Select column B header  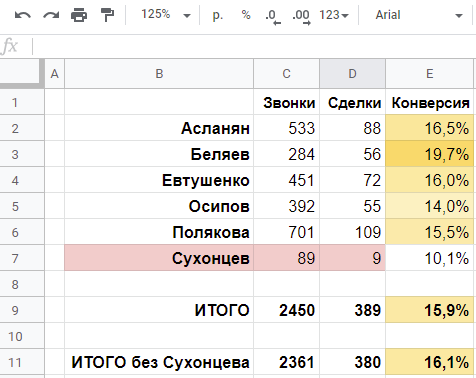(x=159, y=74)
